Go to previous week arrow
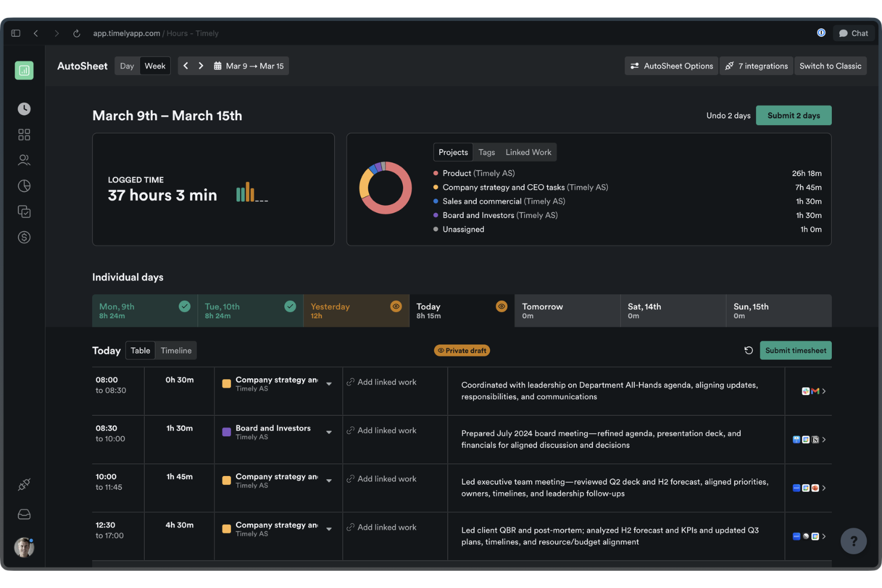The height and width of the screenshot is (588, 882). pos(185,66)
